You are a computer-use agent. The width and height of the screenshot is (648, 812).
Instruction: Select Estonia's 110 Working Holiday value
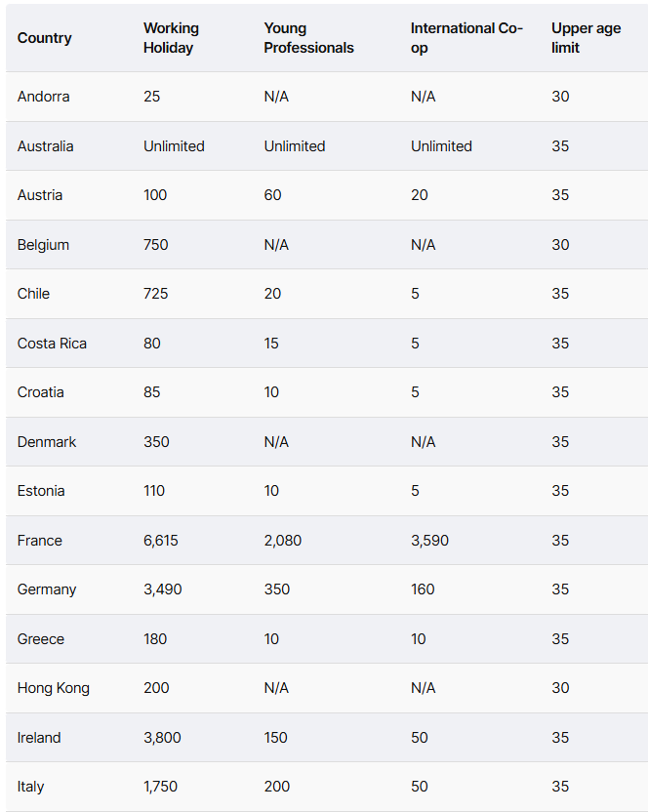154,490
